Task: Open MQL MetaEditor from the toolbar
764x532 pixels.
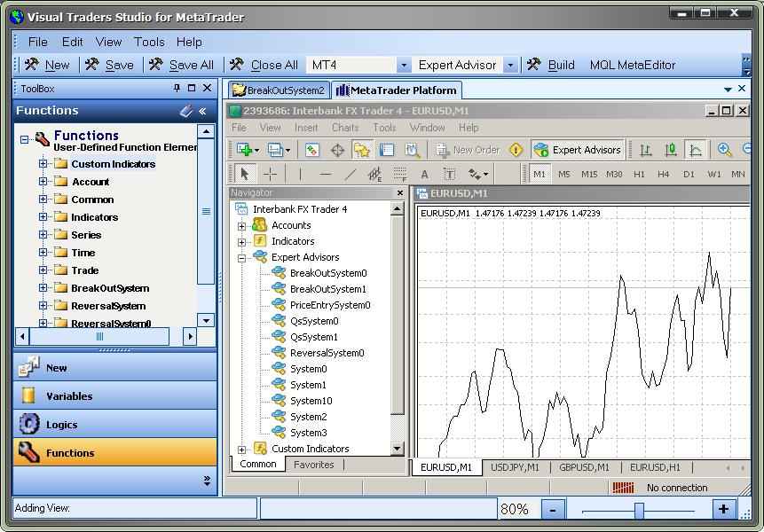Action: 633,65
